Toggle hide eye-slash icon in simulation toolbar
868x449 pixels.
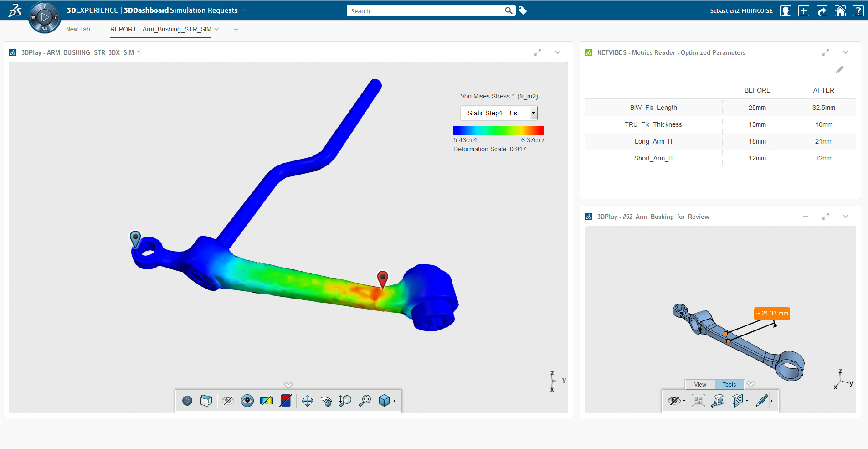point(228,401)
